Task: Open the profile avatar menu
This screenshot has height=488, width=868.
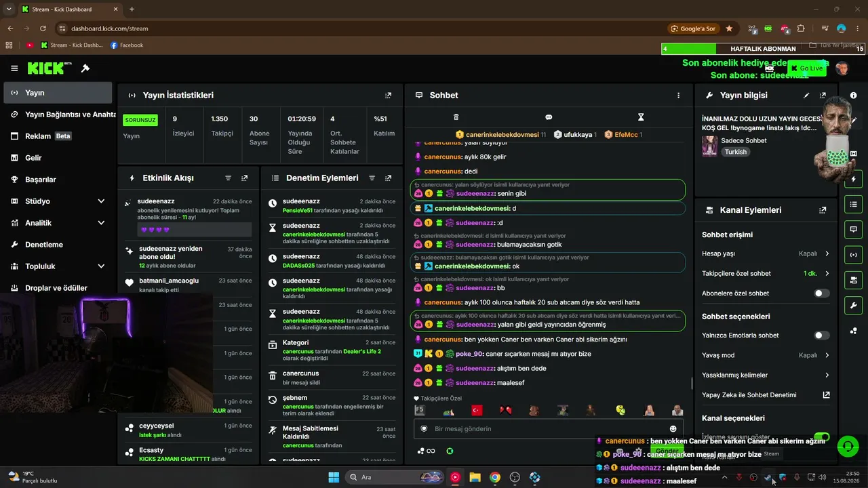Action: tap(842, 68)
